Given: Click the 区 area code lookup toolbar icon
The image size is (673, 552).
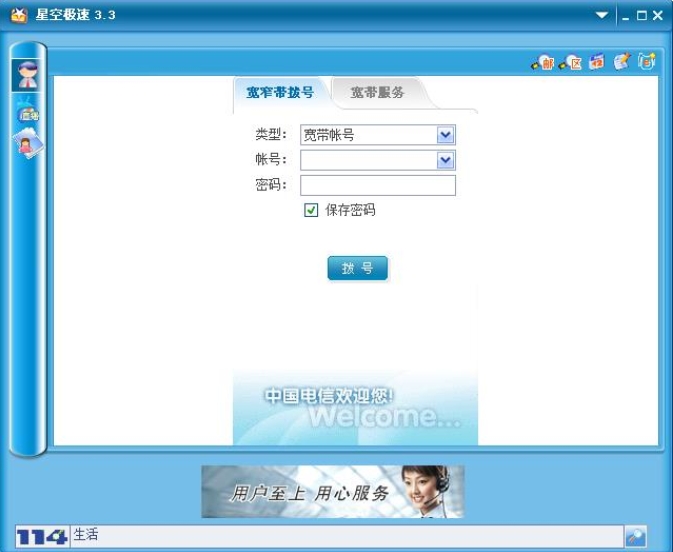Looking at the screenshot, I should pos(570,63).
